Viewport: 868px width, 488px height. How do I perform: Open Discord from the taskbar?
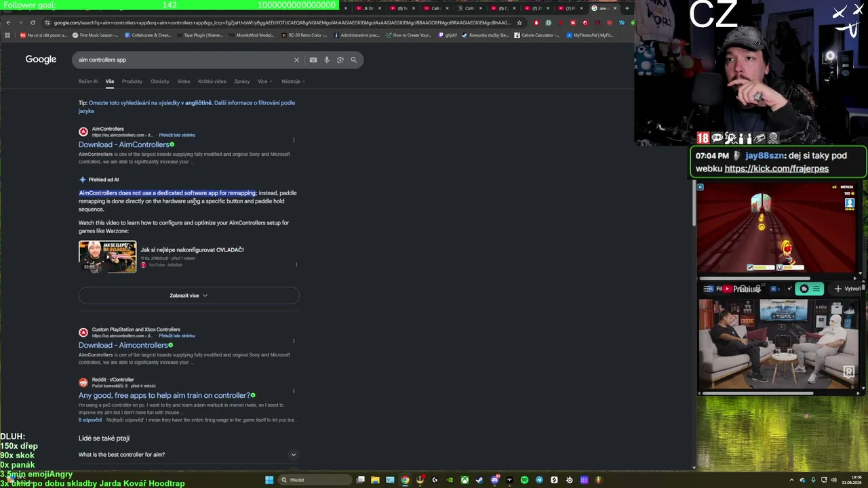494,480
